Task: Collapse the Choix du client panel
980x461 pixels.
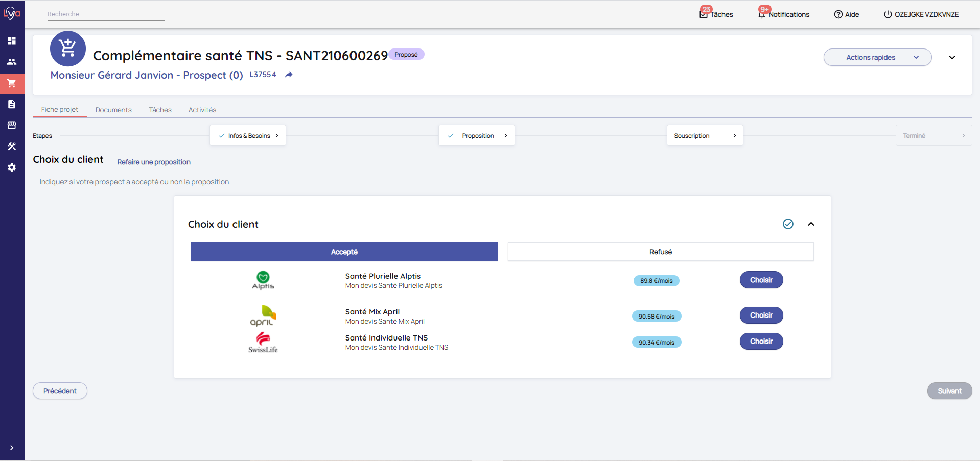Action: point(811,224)
